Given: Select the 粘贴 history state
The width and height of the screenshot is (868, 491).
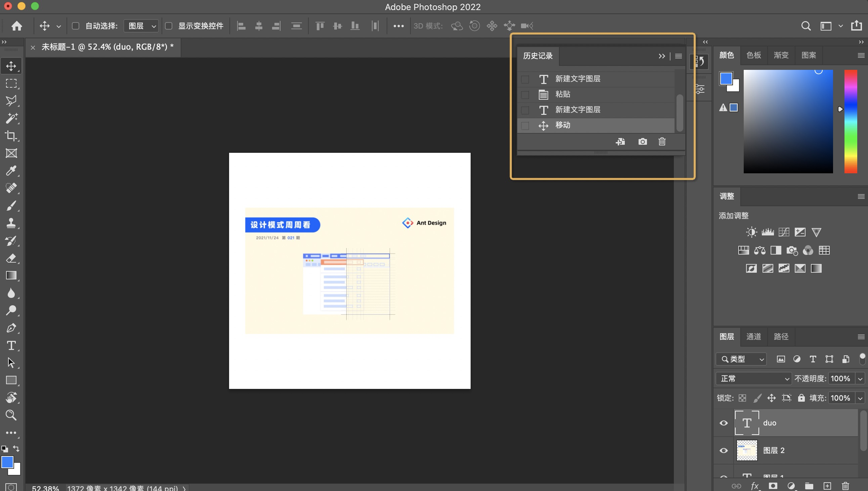Looking at the screenshot, I should coord(562,94).
